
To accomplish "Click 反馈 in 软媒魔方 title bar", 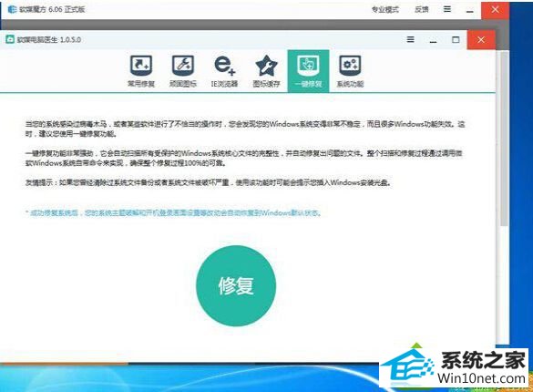I will (x=422, y=10).
